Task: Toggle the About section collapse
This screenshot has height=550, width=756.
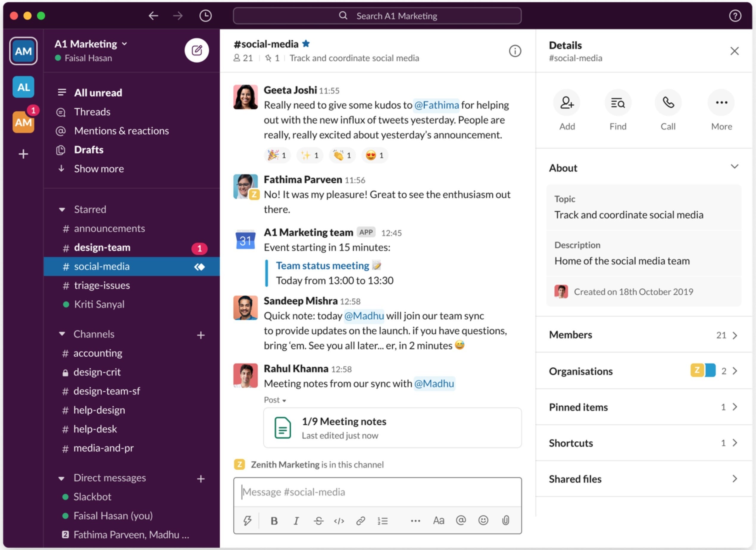Action: pyautogui.click(x=735, y=167)
